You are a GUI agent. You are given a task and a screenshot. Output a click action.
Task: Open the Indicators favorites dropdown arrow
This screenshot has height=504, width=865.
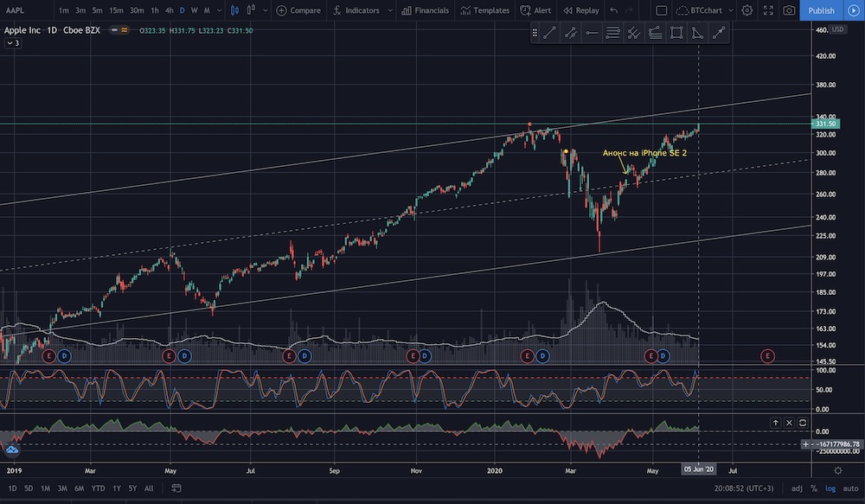click(x=390, y=10)
